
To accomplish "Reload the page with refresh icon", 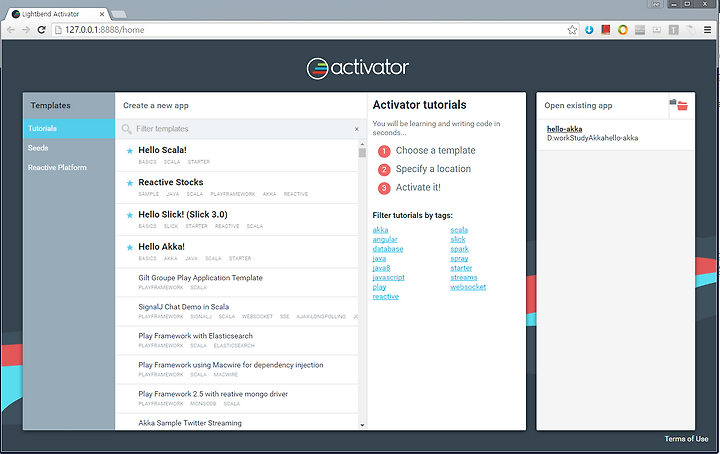I will [x=41, y=30].
